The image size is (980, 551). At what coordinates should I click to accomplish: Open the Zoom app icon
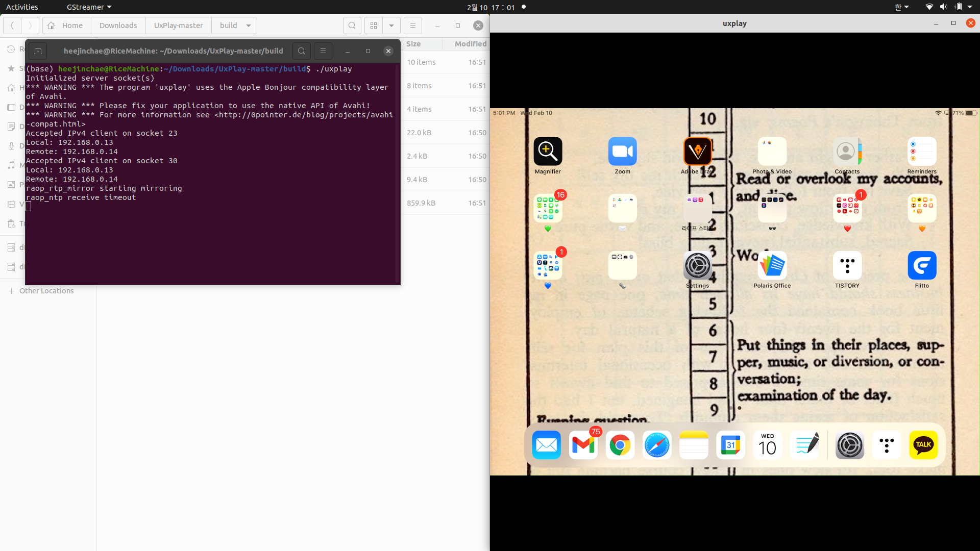[x=622, y=152]
